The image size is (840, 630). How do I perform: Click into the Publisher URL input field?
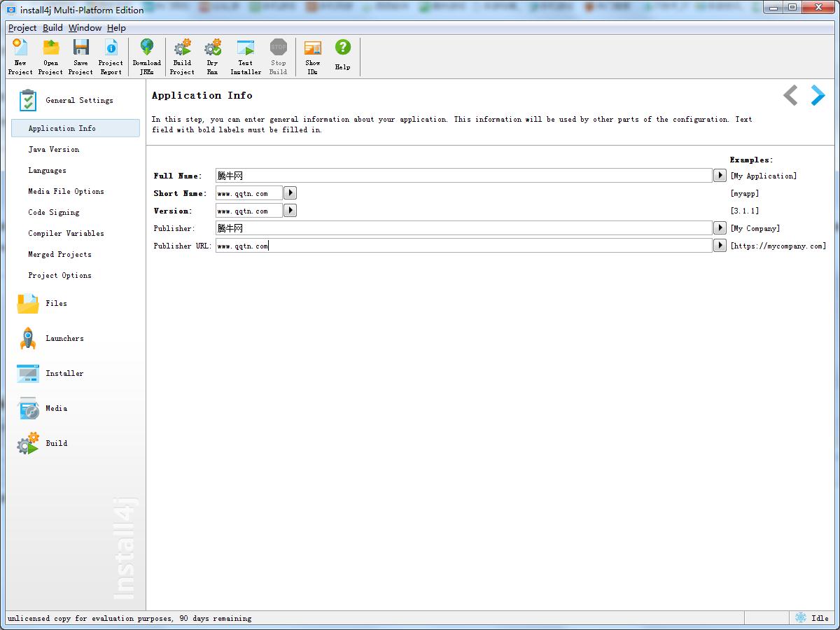(x=464, y=246)
